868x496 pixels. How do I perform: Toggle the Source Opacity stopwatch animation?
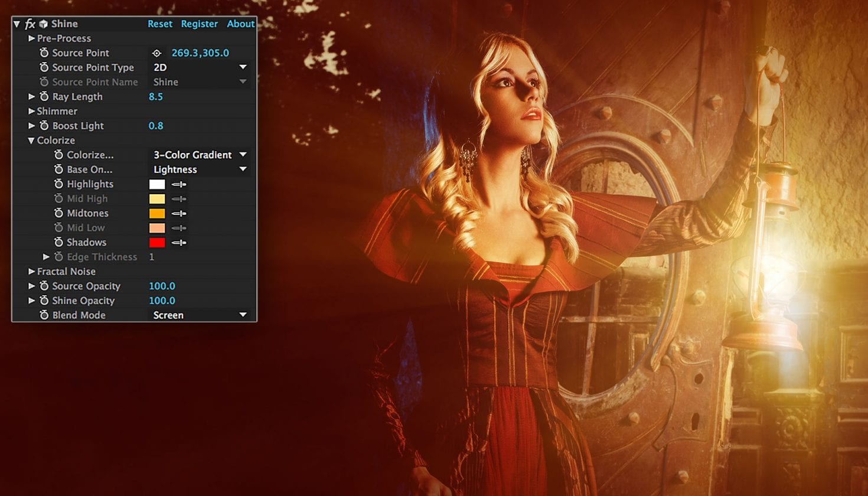pyautogui.click(x=44, y=286)
